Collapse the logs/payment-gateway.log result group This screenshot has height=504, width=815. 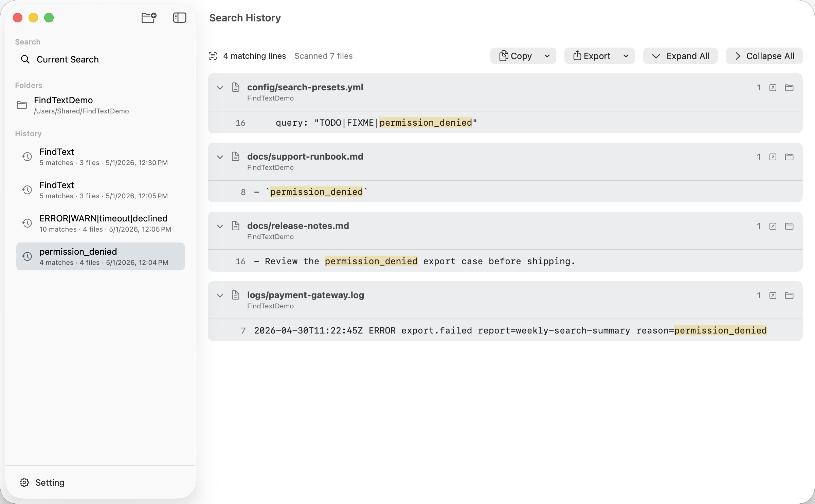point(220,295)
